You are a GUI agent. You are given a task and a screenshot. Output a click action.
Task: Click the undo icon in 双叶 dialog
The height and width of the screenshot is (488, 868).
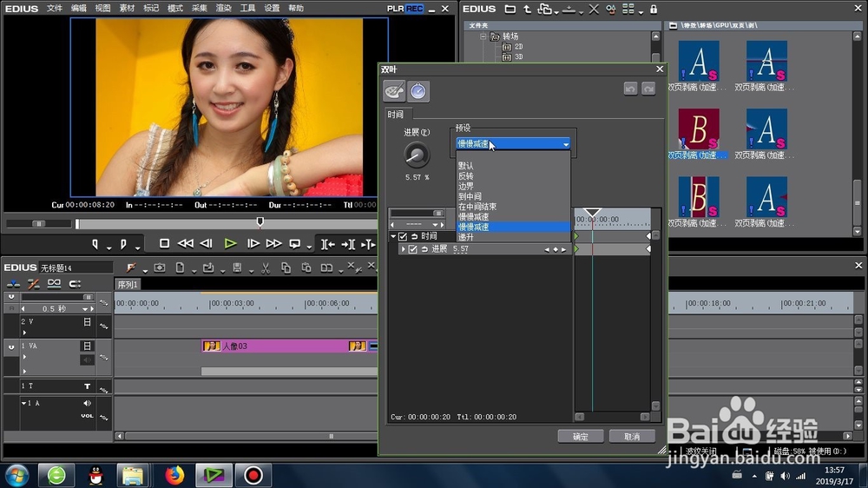[x=630, y=89]
